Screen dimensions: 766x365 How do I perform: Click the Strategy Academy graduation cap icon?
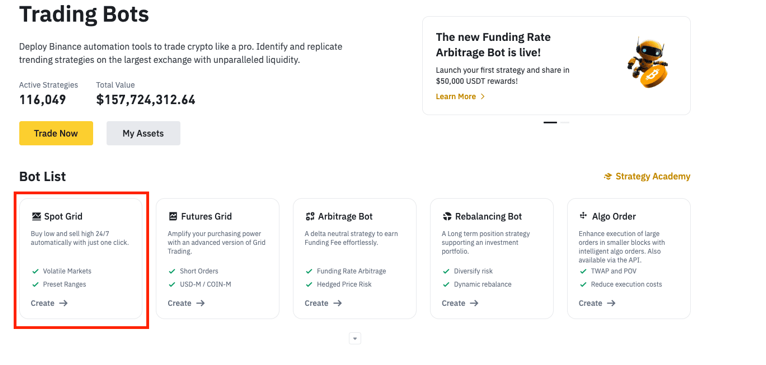click(608, 177)
